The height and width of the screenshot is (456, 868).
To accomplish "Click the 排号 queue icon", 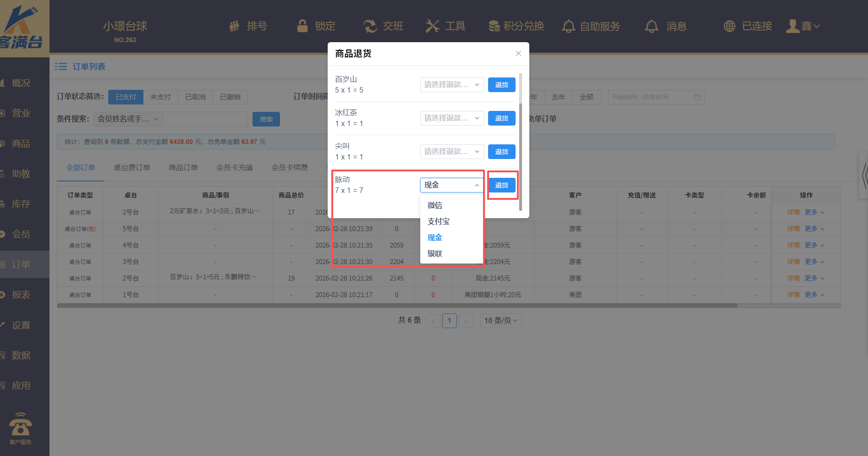I will (234, 26).
